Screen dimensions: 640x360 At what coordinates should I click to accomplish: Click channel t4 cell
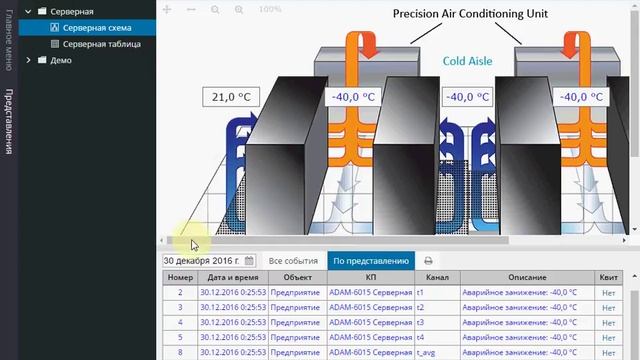click(x=437, y=338)
